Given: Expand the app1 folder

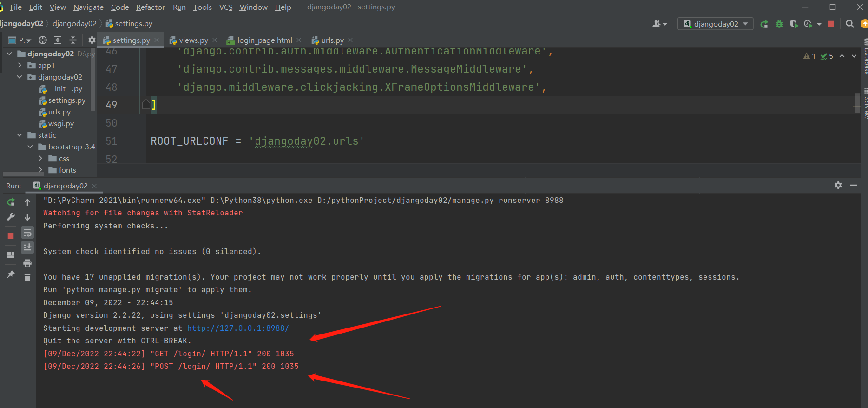Looking at the screenshot, I should pos(20,65).
